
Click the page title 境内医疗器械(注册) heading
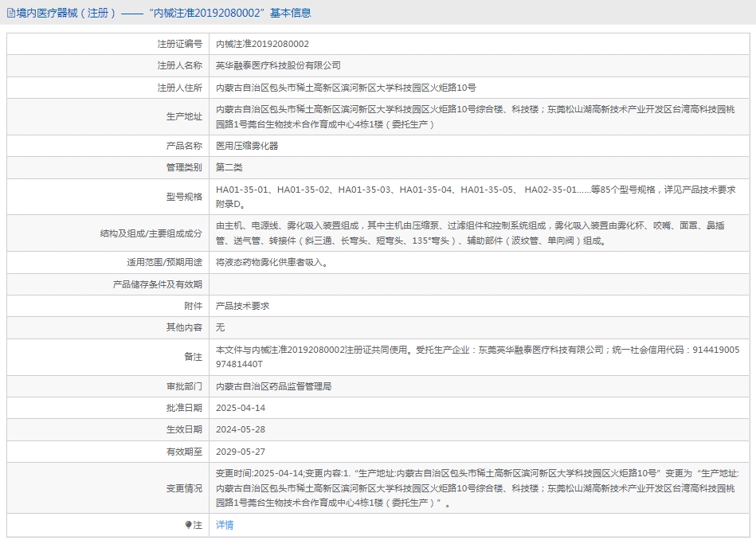coord(66,13)
